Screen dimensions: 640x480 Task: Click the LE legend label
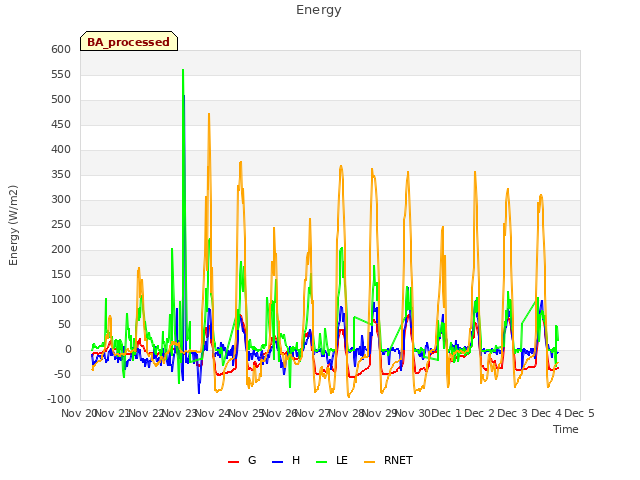click(x=342, y=460)
